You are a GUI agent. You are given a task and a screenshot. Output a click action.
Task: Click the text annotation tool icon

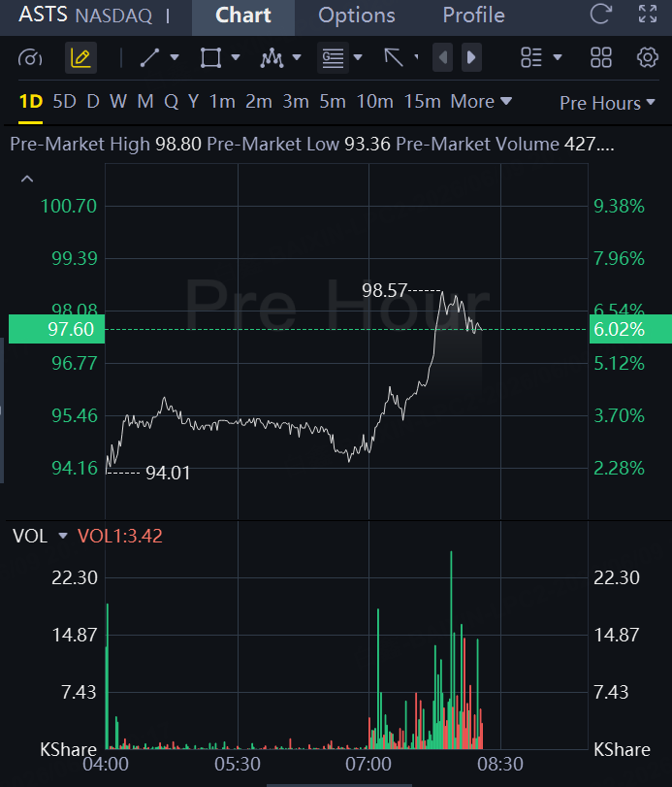click(333, 57)
